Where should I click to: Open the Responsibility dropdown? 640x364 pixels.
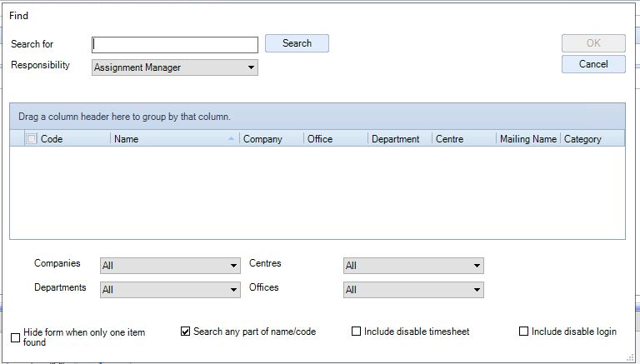click(175, 67)
